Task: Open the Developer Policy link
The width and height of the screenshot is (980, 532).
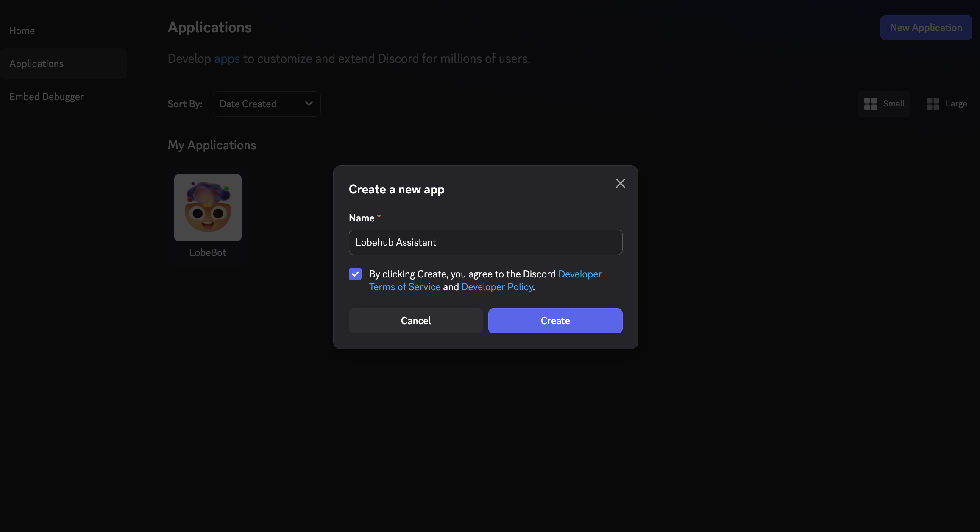Action: click(x=497, y=287)
